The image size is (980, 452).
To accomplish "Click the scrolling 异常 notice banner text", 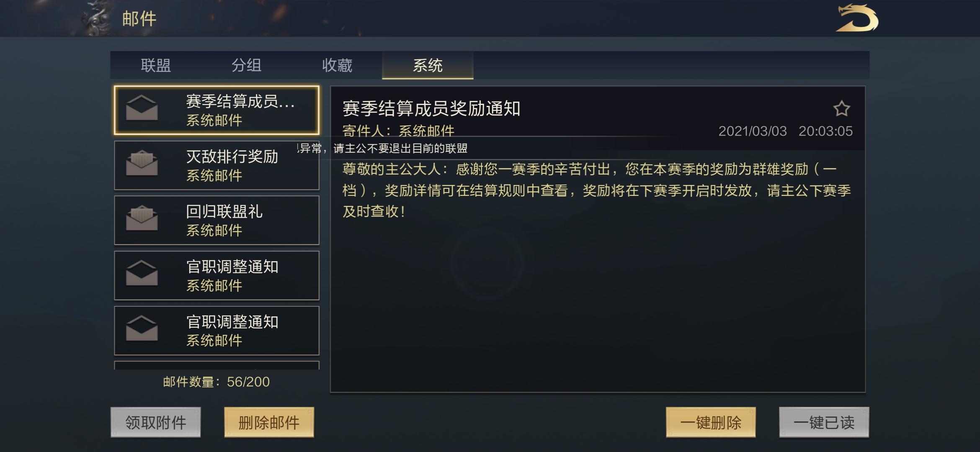I will point(382,148).
